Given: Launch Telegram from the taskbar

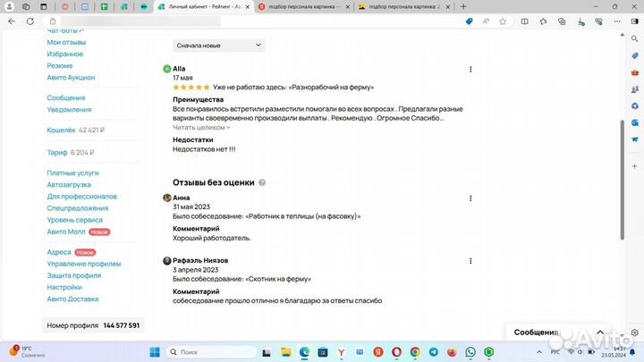Looking at the screenshot, I should [x=433, y=352].
